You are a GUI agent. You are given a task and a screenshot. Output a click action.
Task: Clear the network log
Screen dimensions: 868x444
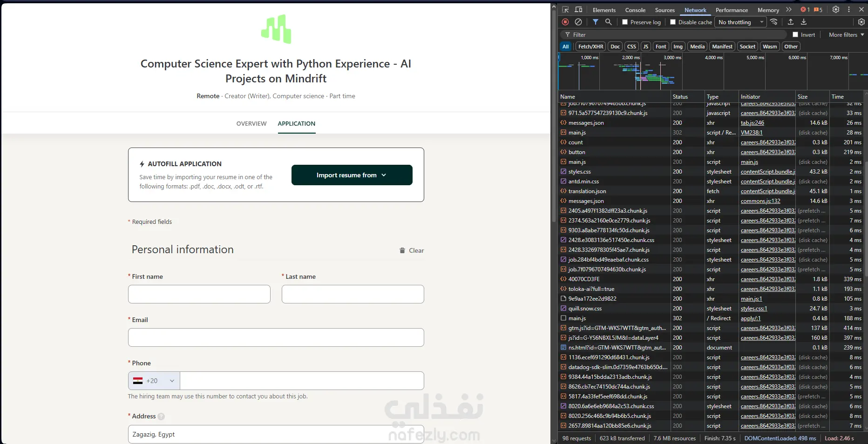click(x=578, y=22)
